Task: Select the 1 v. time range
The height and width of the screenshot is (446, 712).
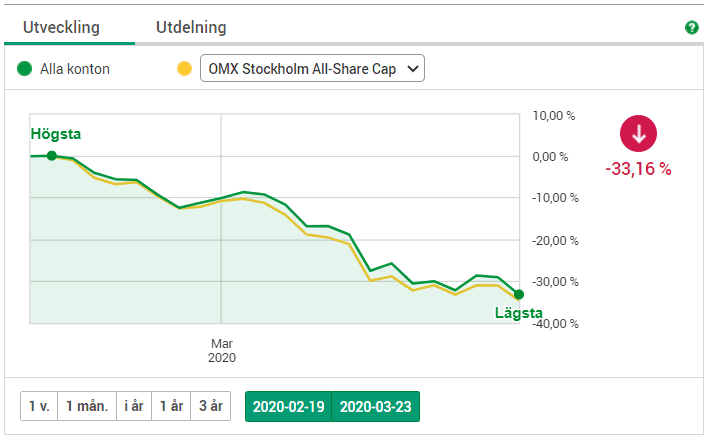Action: tap(39, 407)
